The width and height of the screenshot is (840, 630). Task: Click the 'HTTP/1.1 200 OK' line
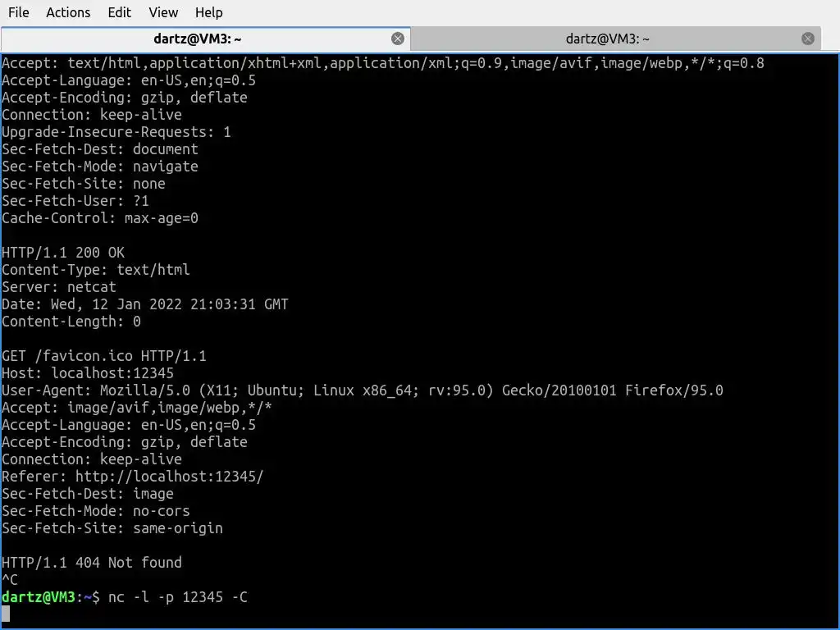pyautogui.click(x=63, y=253)
